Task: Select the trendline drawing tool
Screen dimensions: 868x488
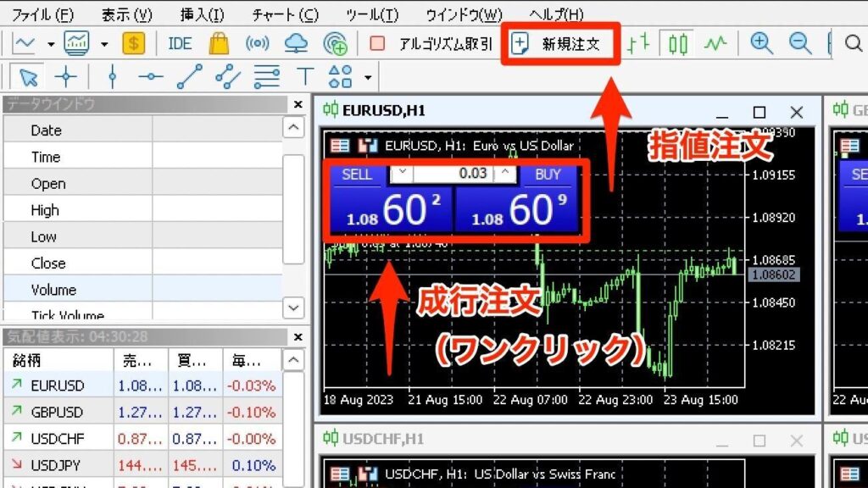Action: pyautogui.click(x=189, y=78)
